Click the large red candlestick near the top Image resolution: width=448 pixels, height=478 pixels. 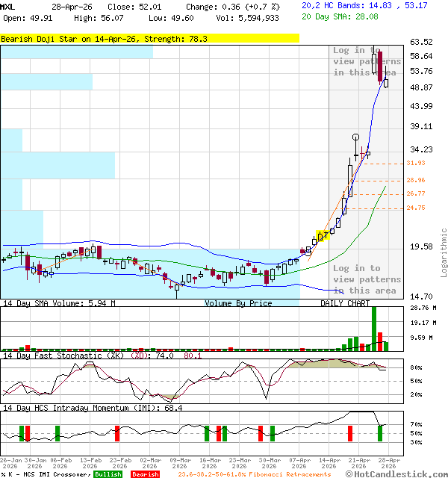pos(380,66)
